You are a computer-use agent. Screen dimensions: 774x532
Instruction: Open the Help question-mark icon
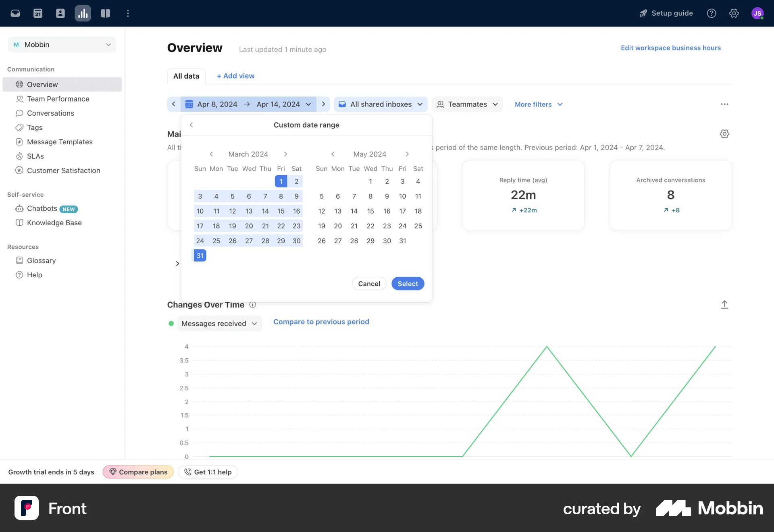tap(712, 13)
